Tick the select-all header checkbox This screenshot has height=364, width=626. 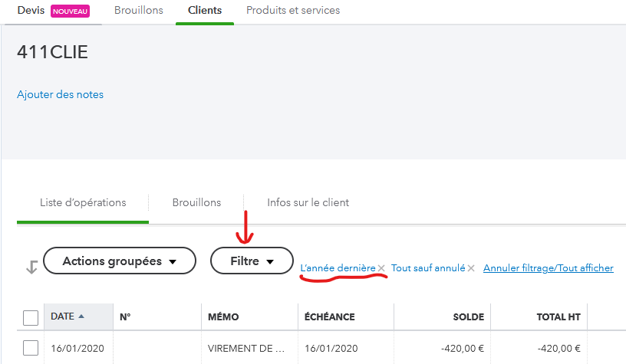coord(31,317)
